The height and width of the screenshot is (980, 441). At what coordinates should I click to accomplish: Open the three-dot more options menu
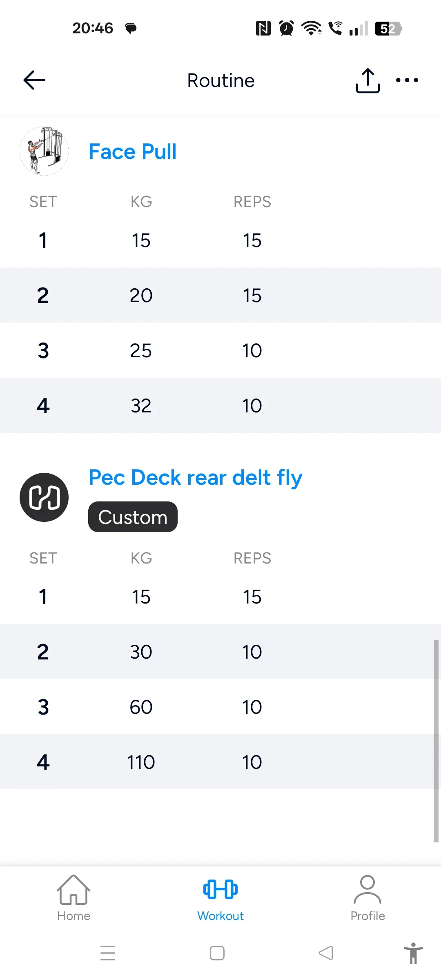click(407, 80)
